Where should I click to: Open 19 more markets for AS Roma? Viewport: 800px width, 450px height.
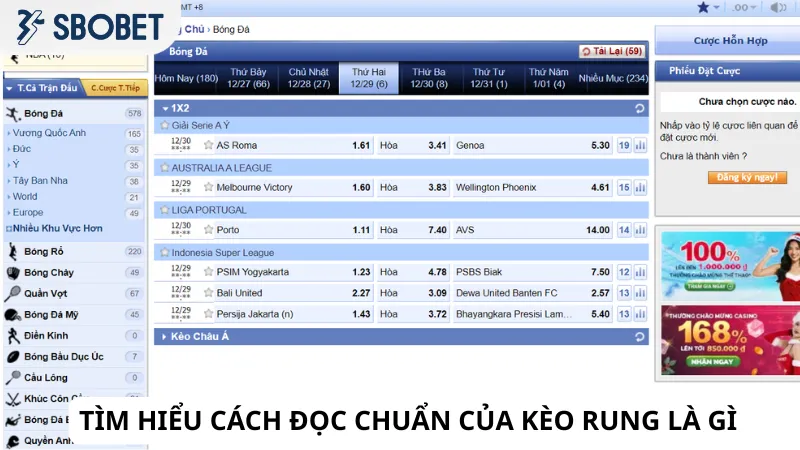pos(624,145)
